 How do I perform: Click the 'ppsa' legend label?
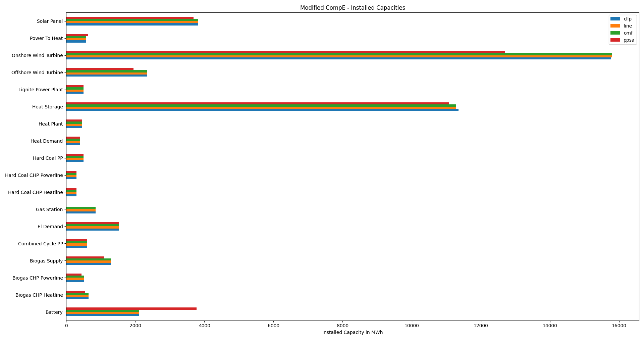pos(629,40)
